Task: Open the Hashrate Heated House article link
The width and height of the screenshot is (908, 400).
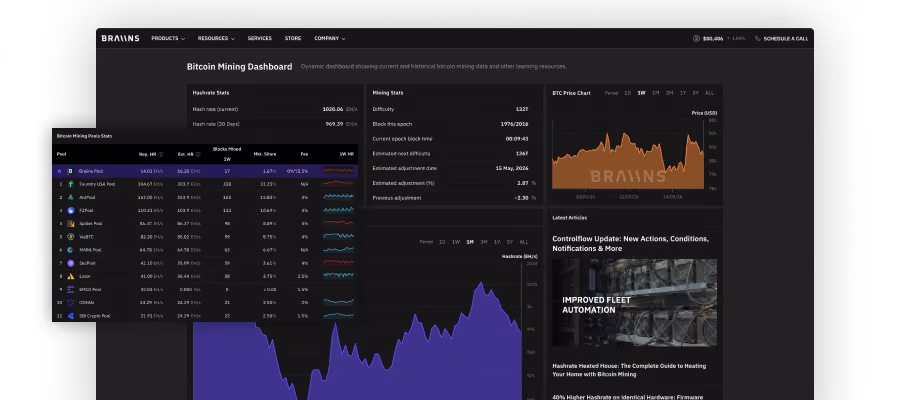Action: point(629,370)
